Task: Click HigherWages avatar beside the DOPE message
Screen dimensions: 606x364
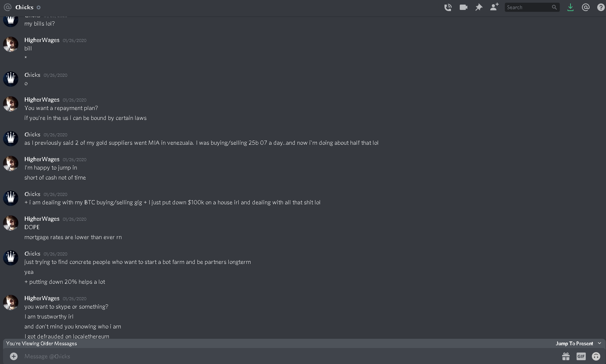Action: coord(11,223)
